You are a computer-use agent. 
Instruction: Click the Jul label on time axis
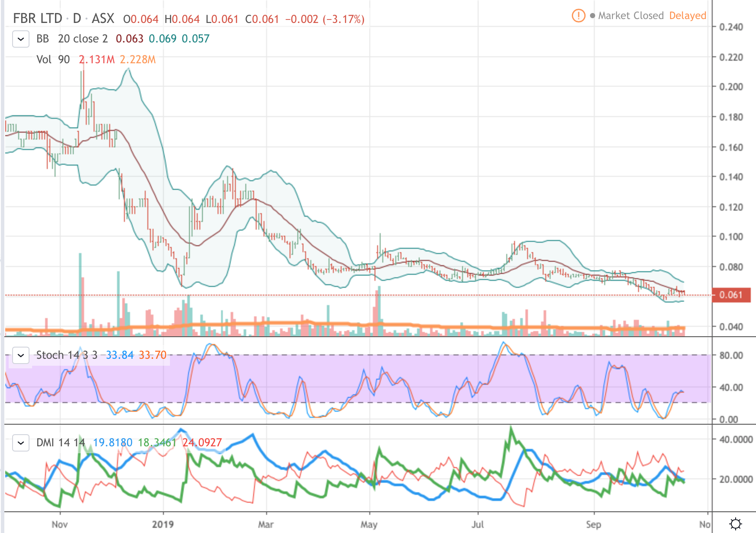coord(478,524)
